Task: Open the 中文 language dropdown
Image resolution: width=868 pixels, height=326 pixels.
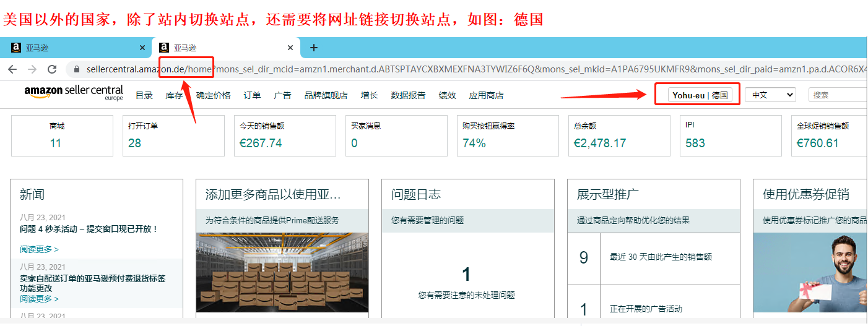Action: pos(770,95)
